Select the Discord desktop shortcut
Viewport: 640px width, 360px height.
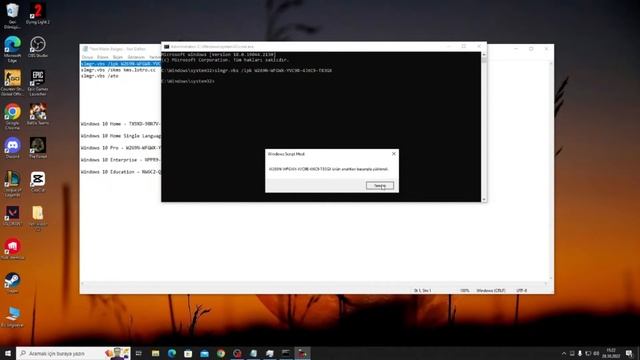(12, 148)
